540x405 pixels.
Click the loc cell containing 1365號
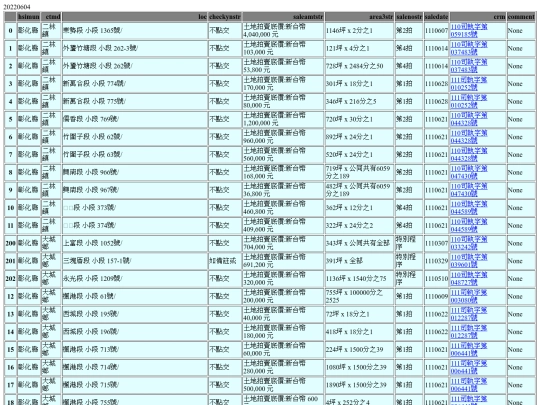135,30
